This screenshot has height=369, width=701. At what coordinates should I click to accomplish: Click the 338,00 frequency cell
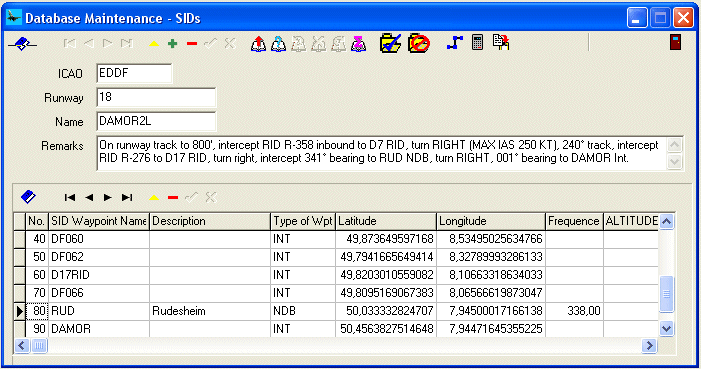(574, 311)
